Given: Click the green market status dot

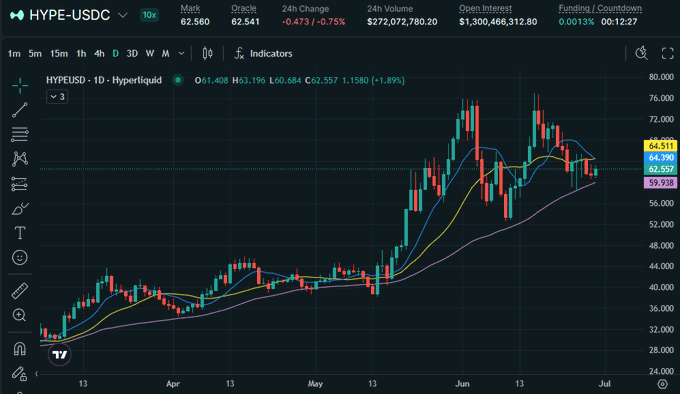Looking at the screenshot, I should pos(178,80).
